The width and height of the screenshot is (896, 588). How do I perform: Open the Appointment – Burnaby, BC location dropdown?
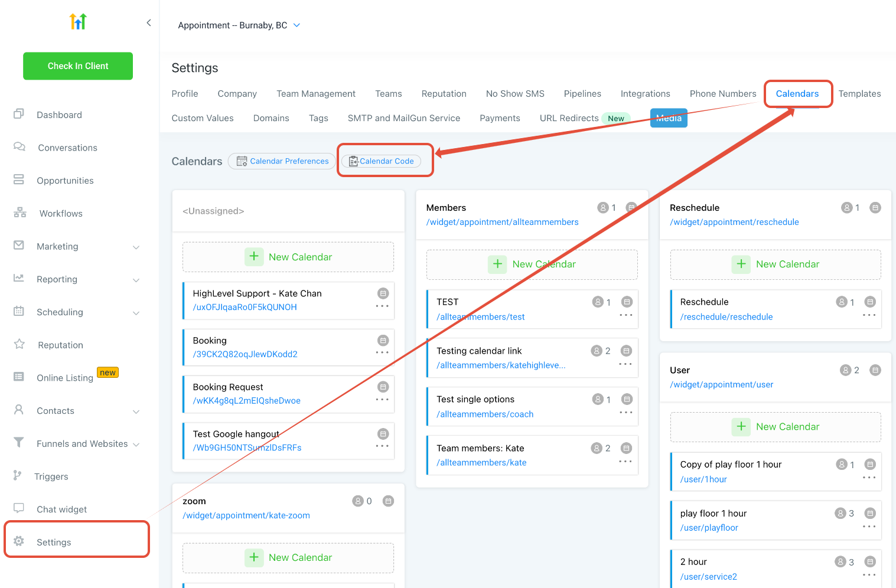[239, 25]
